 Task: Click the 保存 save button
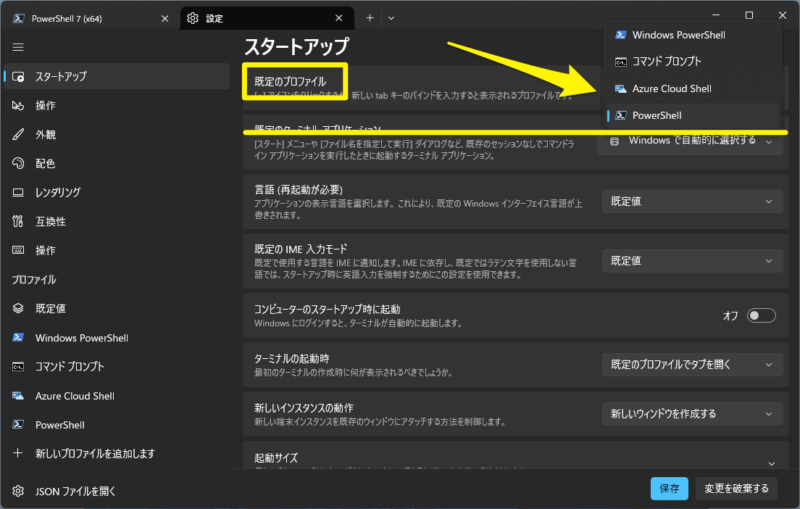click(669, 489)
